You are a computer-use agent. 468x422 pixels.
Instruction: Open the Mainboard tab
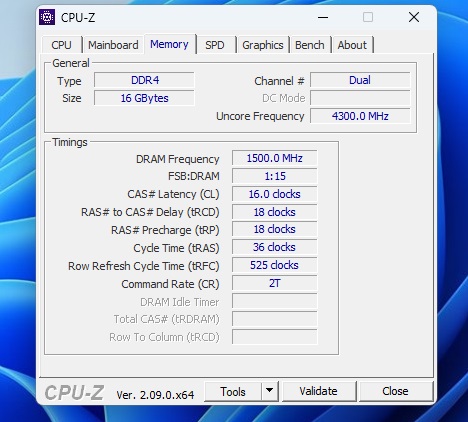(x=113, y=45)
